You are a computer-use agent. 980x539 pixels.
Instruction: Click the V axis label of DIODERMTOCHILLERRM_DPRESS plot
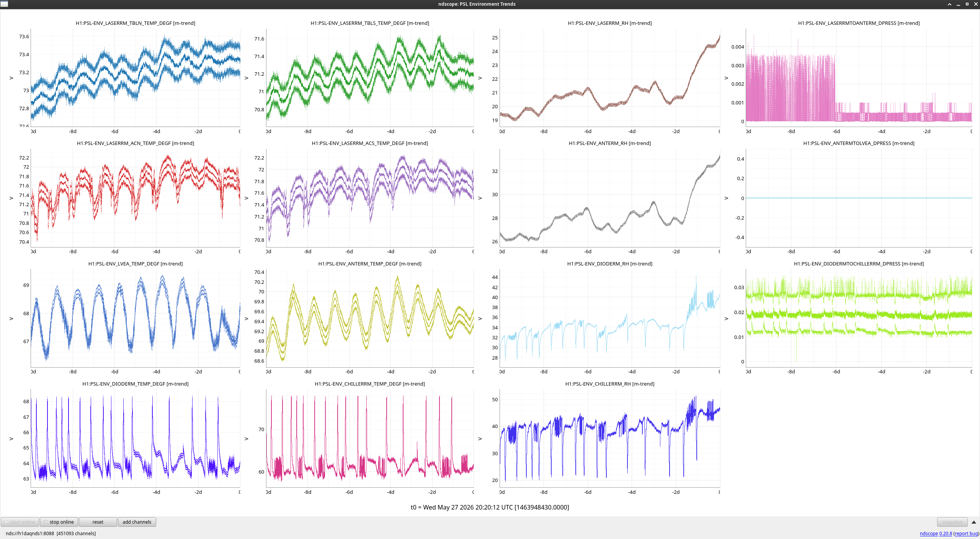point(726,319)
